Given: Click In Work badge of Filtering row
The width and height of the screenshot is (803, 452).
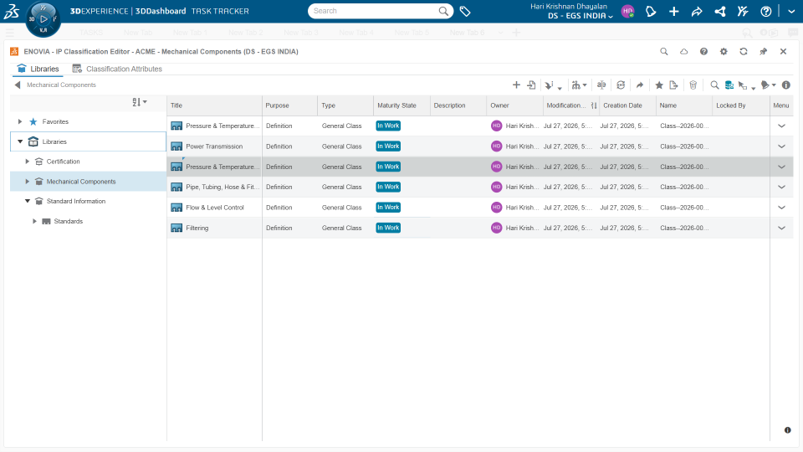Looking at the screenshot, I should (388, 228).
